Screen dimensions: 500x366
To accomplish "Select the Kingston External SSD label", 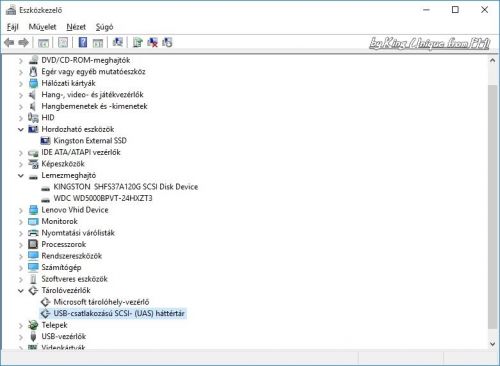I will [90, 141].
